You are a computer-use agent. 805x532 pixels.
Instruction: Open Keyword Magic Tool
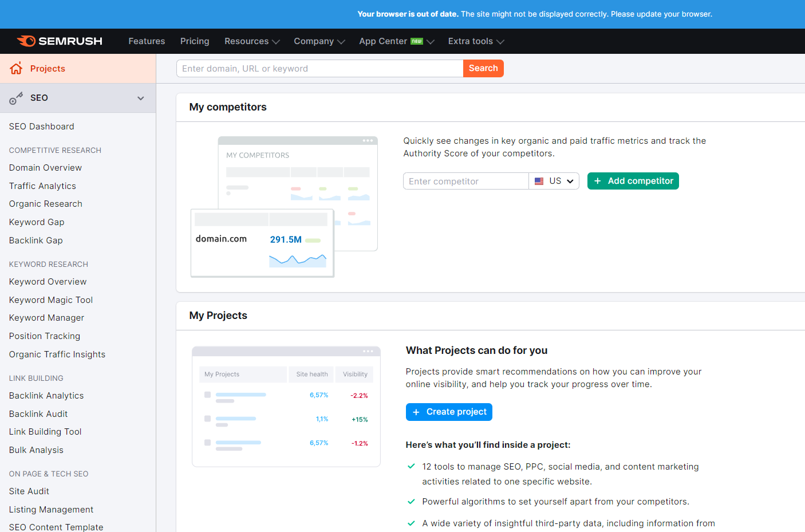click(x=51, y=300)
